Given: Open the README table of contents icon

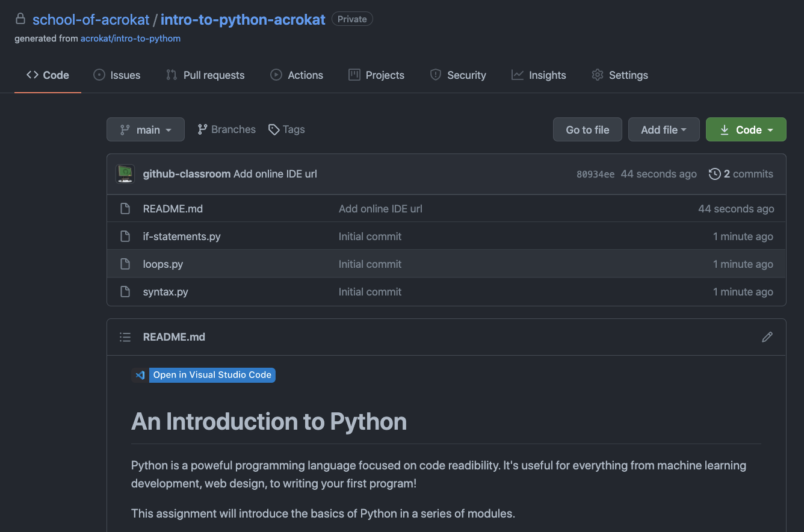Looking at the screenshot, I should [125, 337].
